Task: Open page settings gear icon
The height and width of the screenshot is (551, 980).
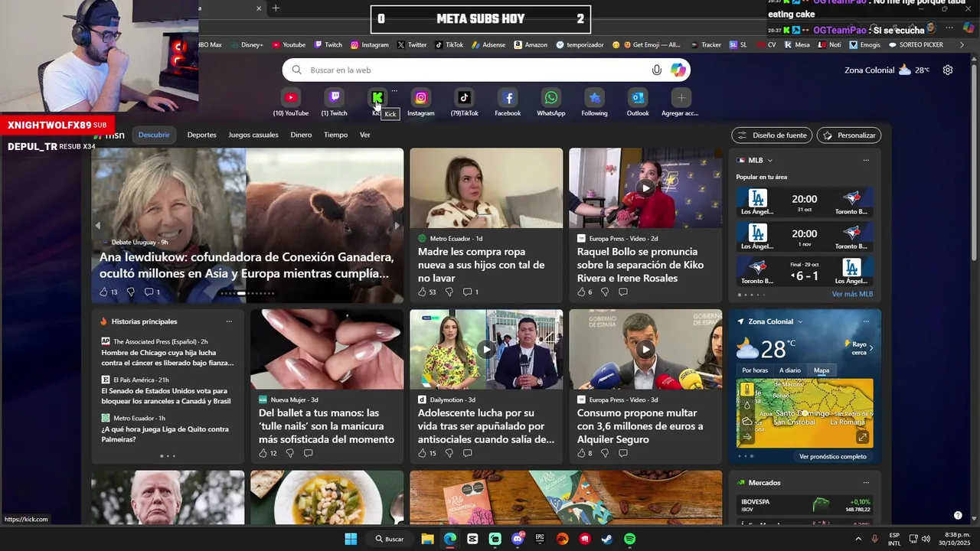Action: click(x=948, y=70)
